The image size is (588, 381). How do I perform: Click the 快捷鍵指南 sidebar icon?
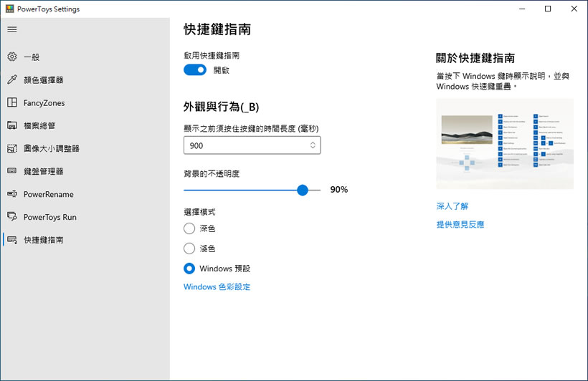click(x=12, y=240)
